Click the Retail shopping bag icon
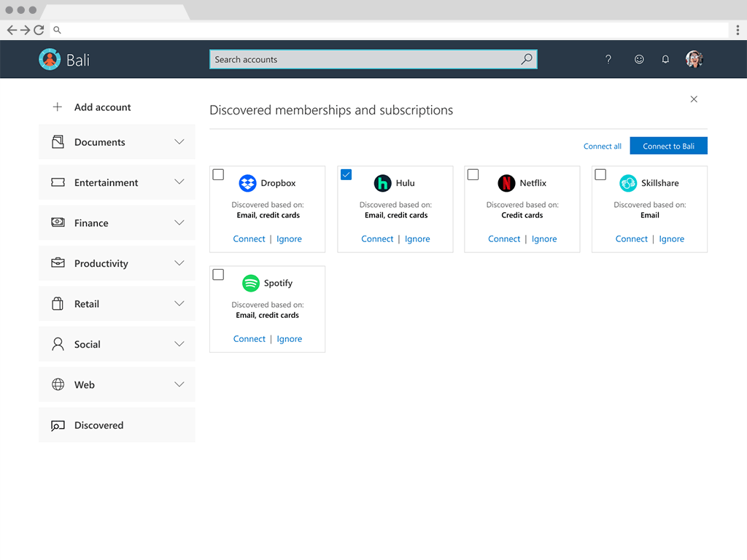 [57, 303]
